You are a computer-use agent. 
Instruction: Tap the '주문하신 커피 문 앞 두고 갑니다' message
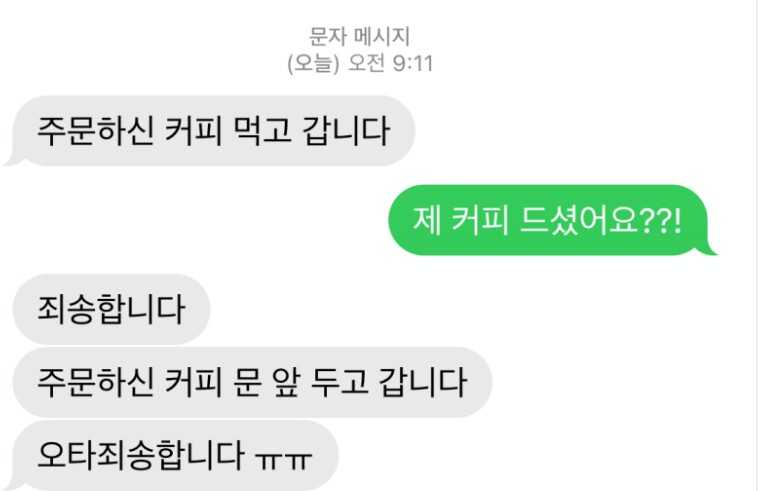tap(253, 382)
